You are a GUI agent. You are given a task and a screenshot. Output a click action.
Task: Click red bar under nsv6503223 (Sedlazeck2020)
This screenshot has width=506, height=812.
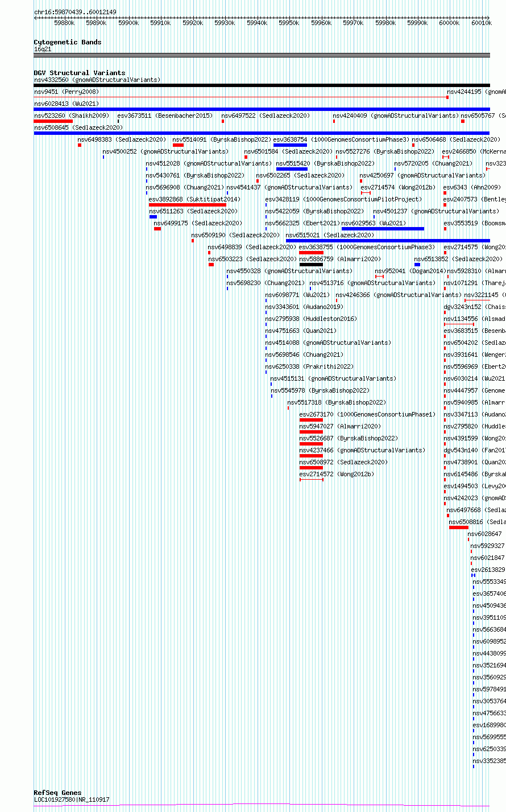211,265
